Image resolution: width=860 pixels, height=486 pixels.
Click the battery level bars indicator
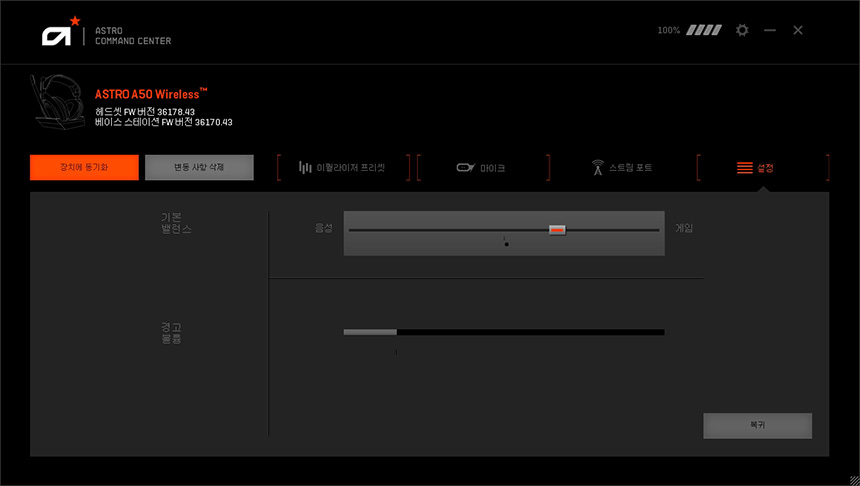click(x=704, y=30)
